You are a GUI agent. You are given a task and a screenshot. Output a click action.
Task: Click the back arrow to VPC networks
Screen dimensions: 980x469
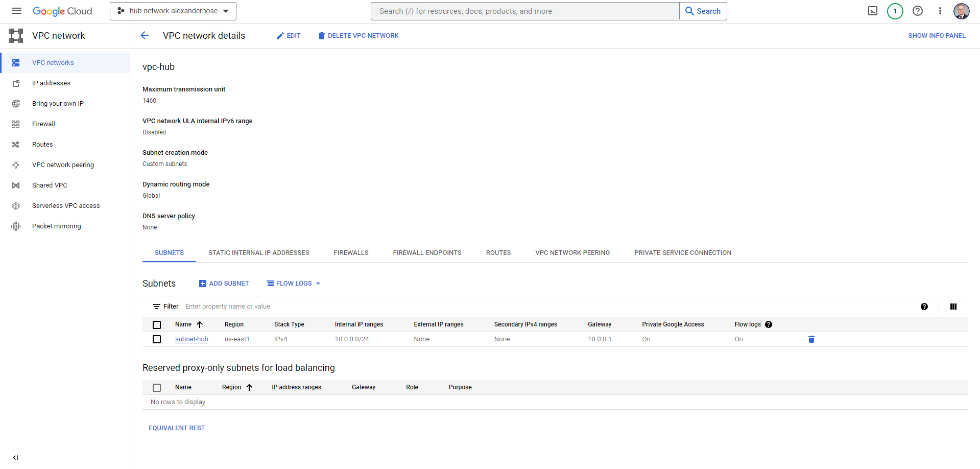[145, 35]
